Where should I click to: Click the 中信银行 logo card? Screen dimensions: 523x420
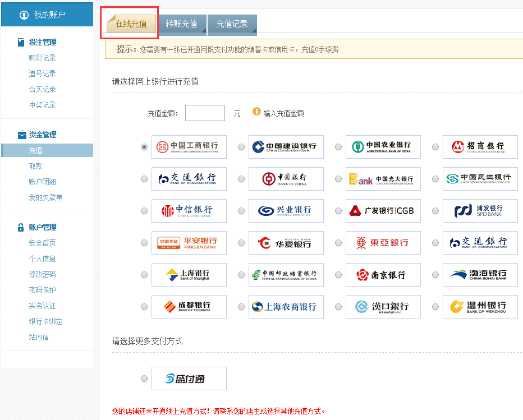189,211
